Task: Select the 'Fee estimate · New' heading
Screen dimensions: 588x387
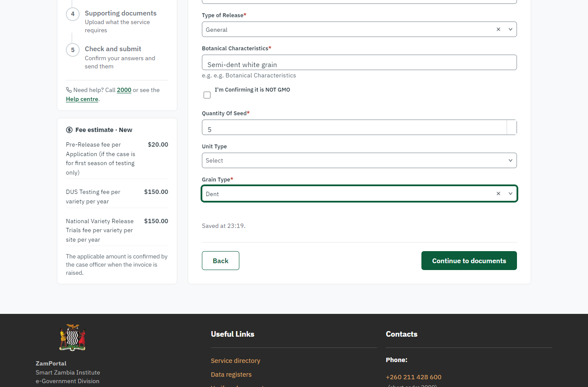Action: [x=104, y=130]
